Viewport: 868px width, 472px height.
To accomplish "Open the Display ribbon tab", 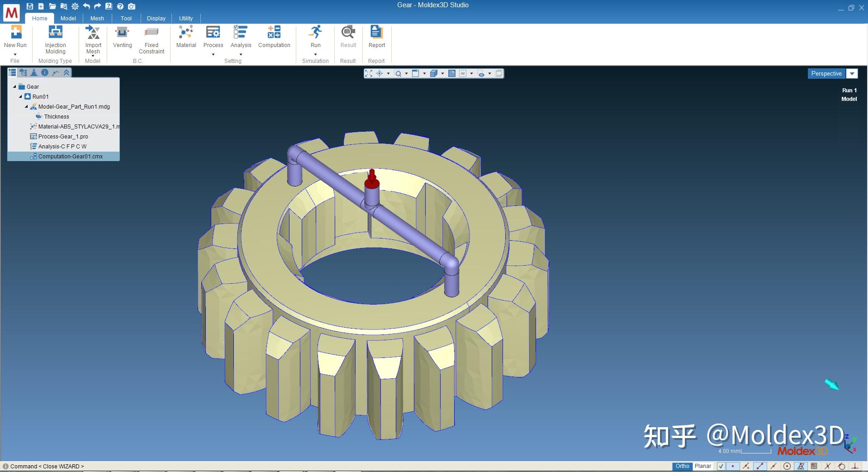I will pyautogui.click(x=156, y=18).
